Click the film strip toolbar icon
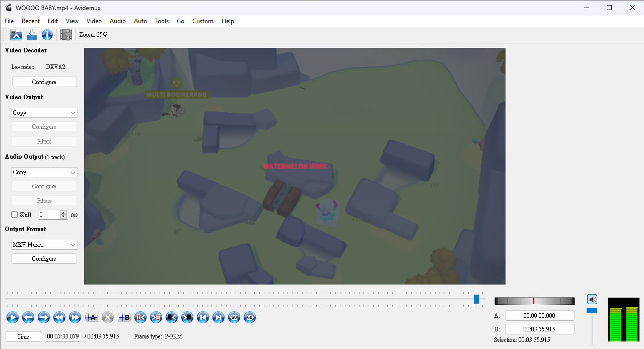 [x=65, y=35]
